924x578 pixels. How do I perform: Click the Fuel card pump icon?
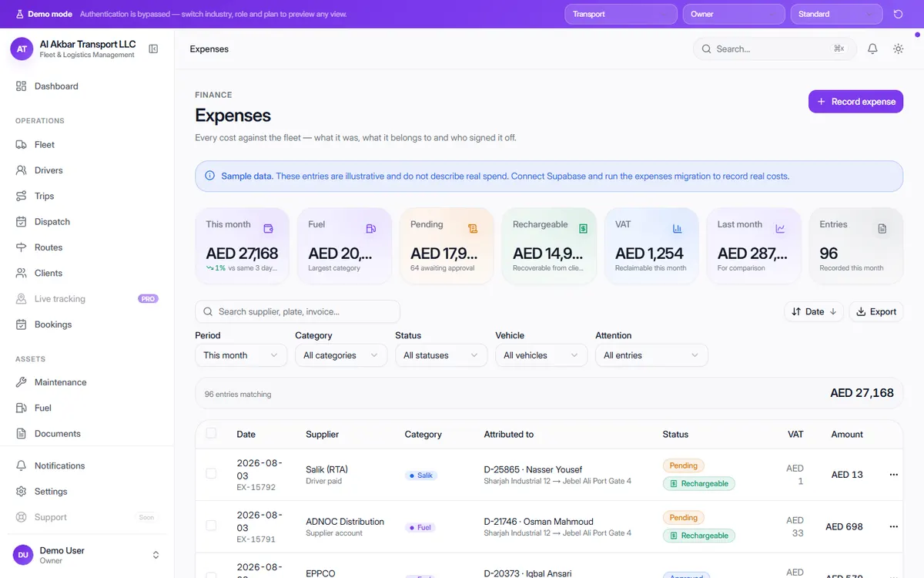pyautogui.click(x=371, y=229)
